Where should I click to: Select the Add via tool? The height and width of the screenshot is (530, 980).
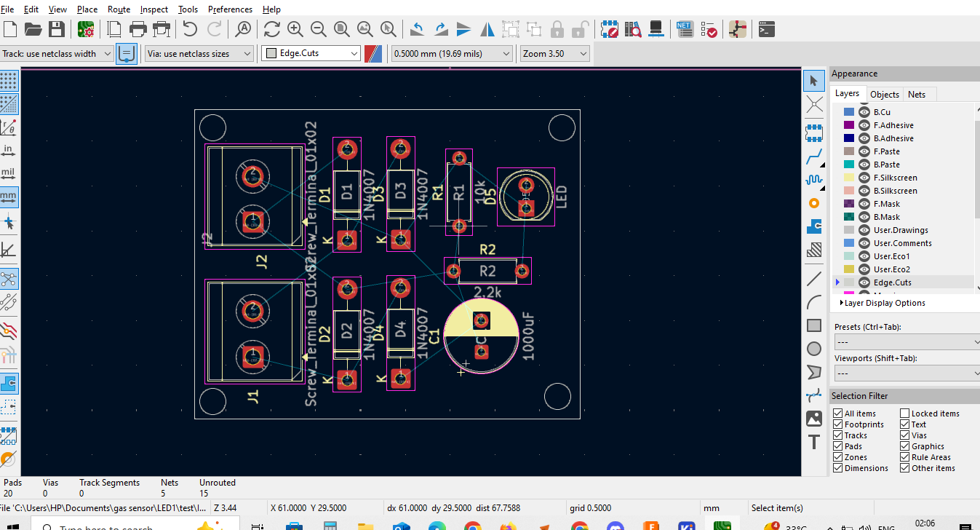[814, 203]
